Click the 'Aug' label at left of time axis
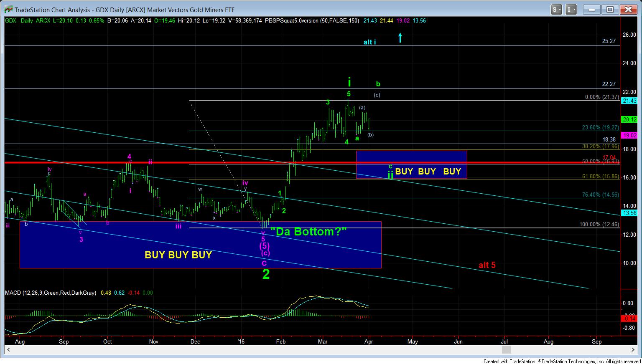 click(x=20, y=341)
